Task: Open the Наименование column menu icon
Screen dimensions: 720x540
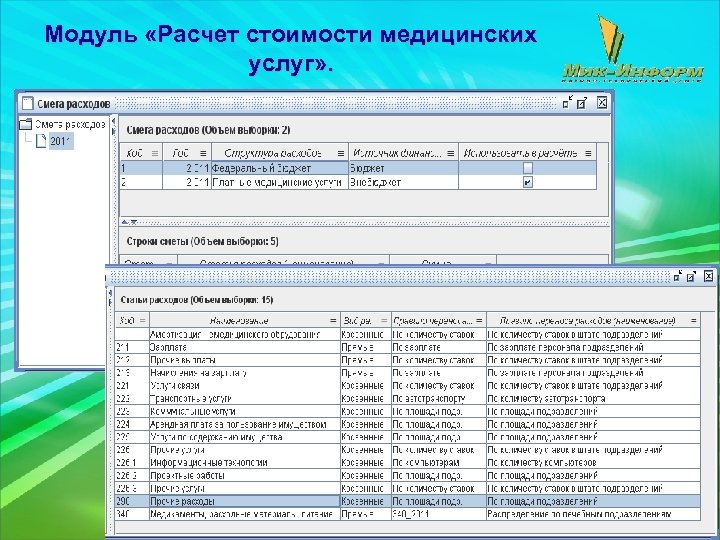Action: (333, 321)
